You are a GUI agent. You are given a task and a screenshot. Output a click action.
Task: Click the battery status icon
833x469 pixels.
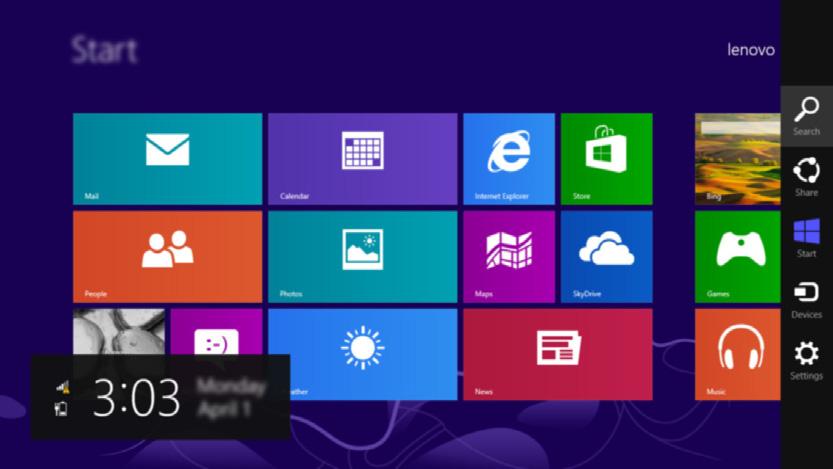tap(61, 408)
